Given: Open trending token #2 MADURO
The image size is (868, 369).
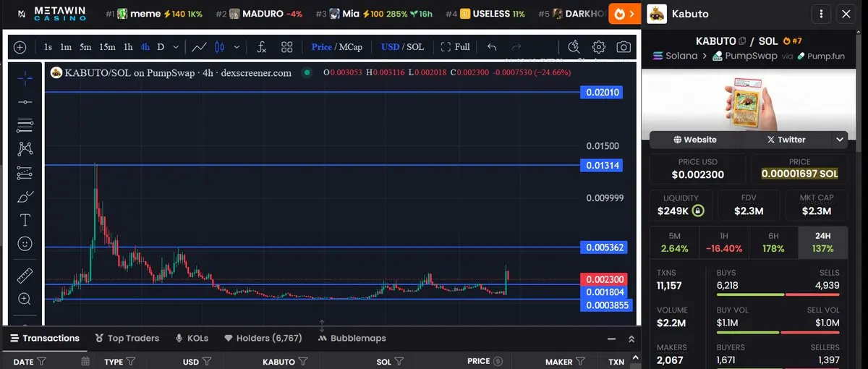Looking at the screenshot, I should pos(259,14).
